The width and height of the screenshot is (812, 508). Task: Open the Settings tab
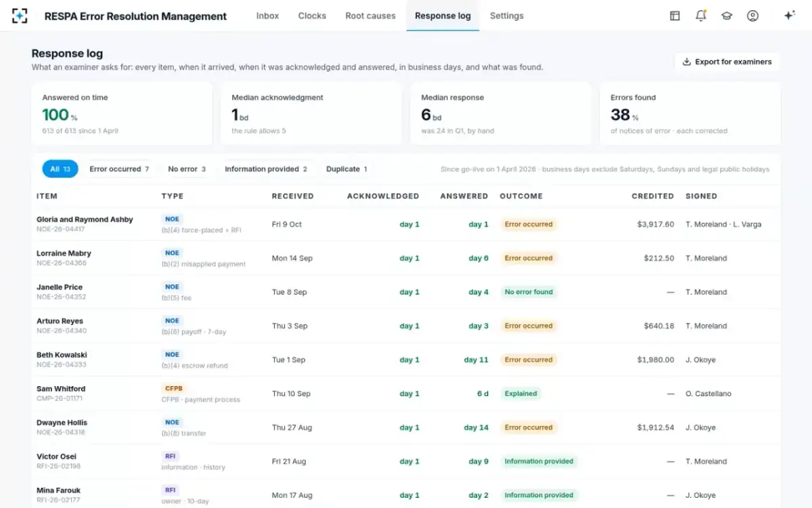[507, 16]
